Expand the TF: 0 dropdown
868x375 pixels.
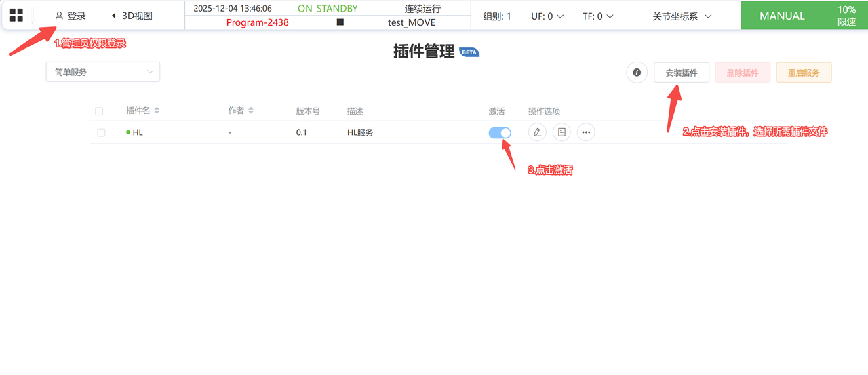598,16
